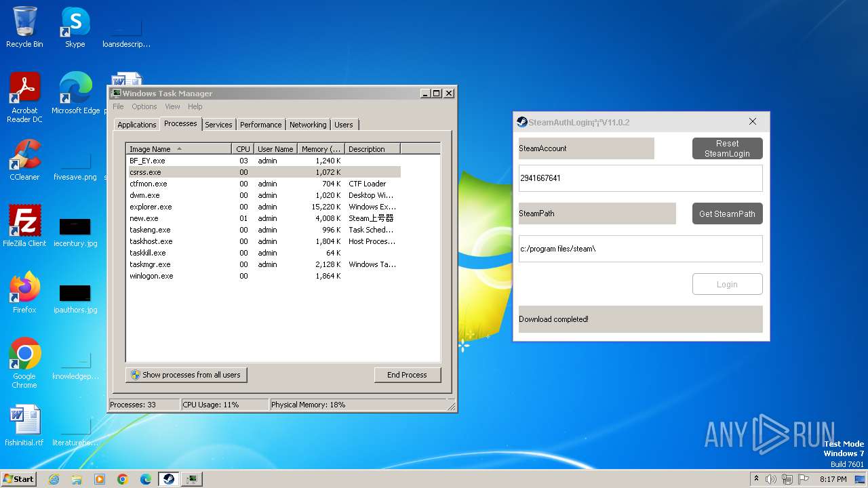The image size is (868, 488).
Task: Open the iecentury.jpg file icon
Action: pyautogui.click(x=75, y=232)
